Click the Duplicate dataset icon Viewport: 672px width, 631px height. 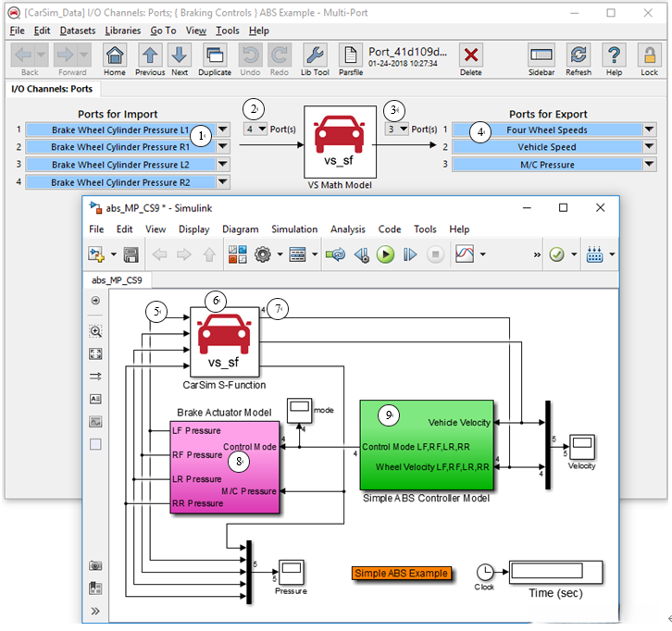pos(215,56)
